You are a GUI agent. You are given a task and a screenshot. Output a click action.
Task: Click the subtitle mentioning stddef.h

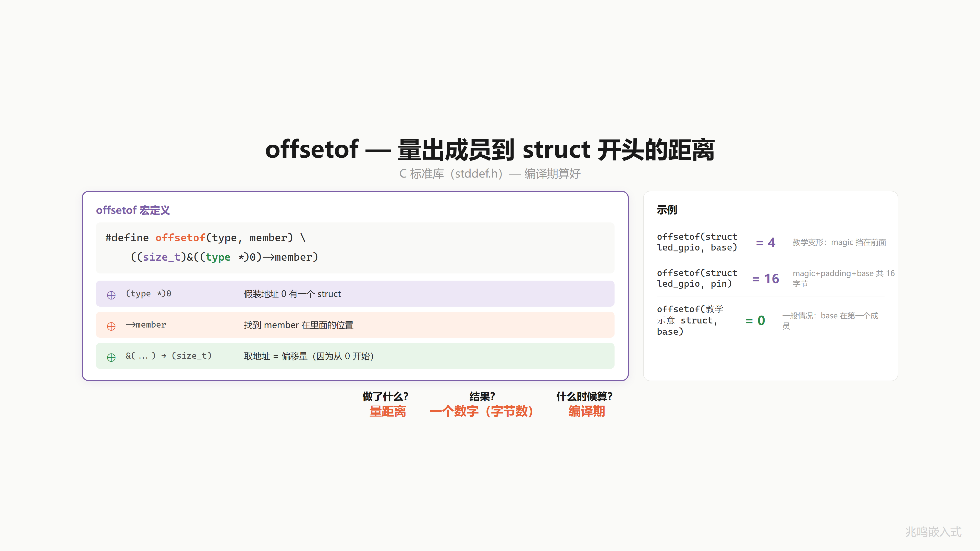[x=490, y=174]
